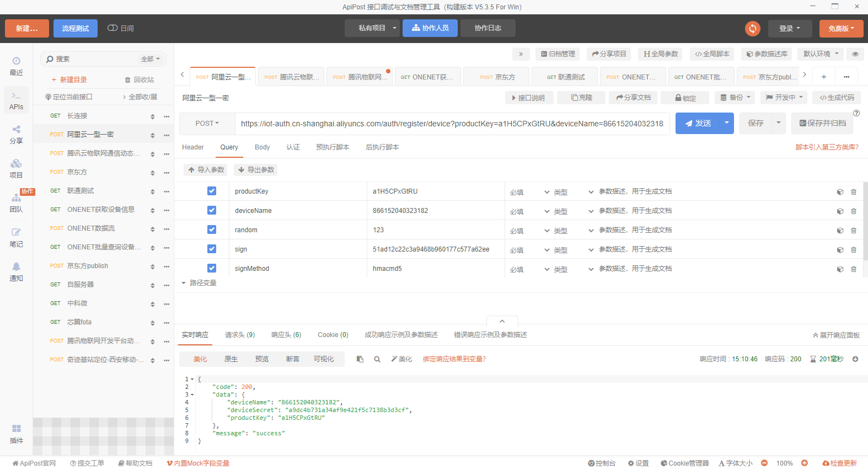The height and width of the screenshot is (475, 868).
Task: Click the 生成代码 button
Action: coord(837,98)
